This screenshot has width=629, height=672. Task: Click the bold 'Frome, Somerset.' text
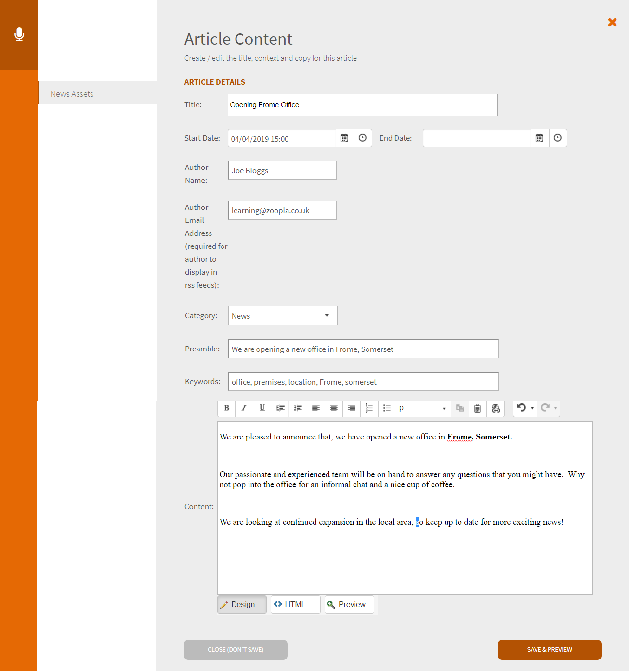point(479,437)
